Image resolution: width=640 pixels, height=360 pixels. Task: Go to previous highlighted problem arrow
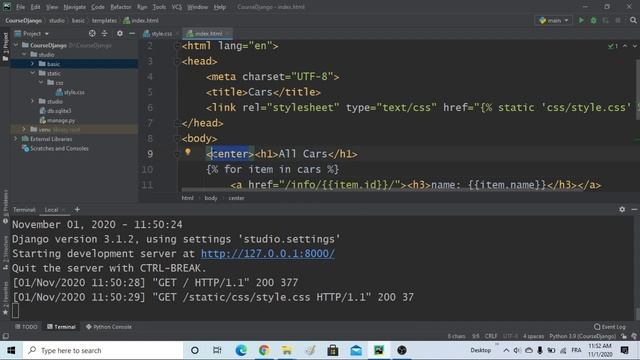[x=625, y=46]
